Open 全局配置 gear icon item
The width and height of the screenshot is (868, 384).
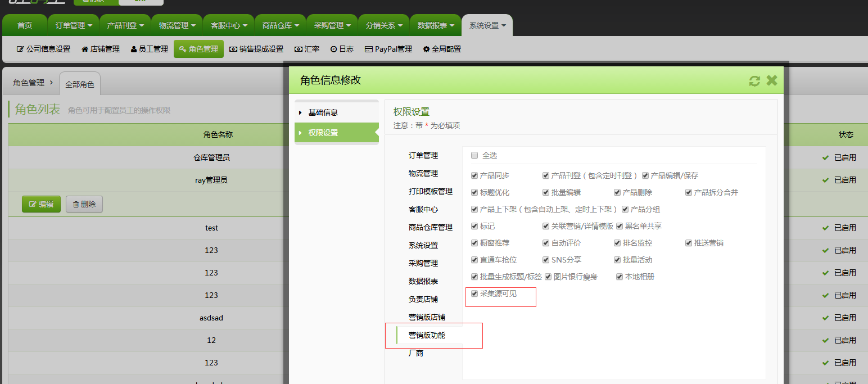[x=442, y=49]
